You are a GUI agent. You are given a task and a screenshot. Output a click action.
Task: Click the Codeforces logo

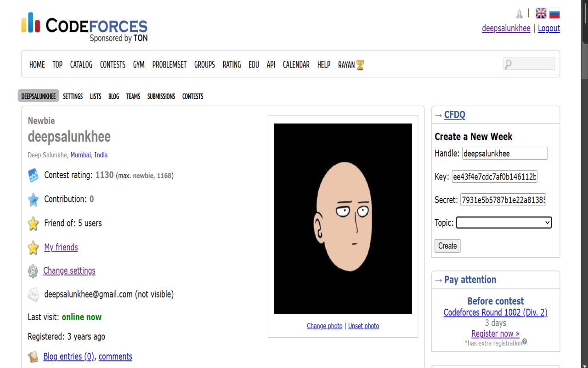point(85,27)
